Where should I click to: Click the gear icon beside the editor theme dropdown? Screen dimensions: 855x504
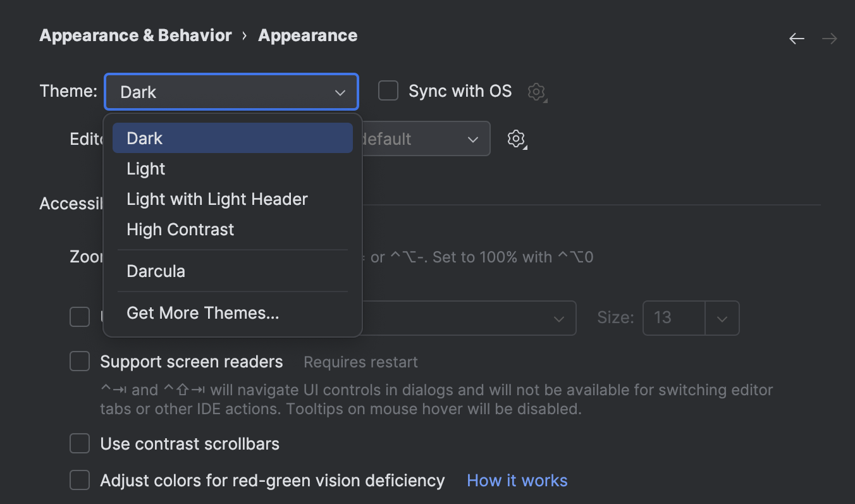point(517,138)
